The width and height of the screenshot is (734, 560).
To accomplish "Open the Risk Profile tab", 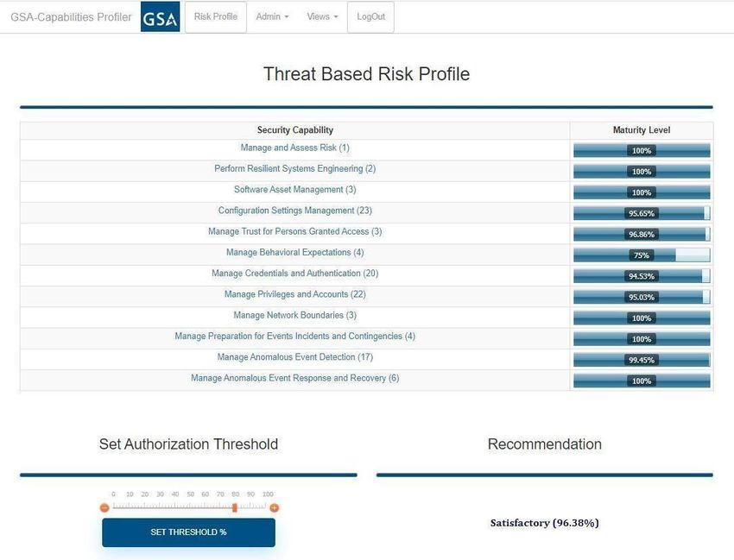I will tap(216, 17).
